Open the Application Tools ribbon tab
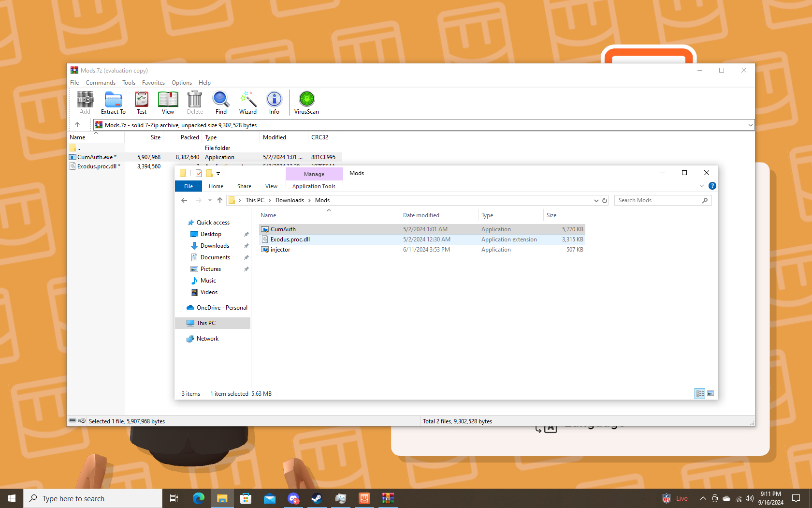812x508 pixels. pos(314,186)
